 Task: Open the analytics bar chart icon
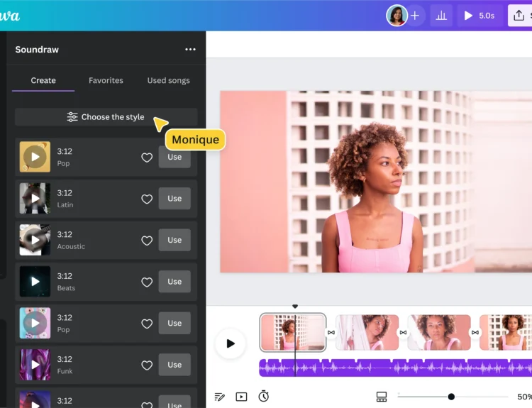point(441,16)
